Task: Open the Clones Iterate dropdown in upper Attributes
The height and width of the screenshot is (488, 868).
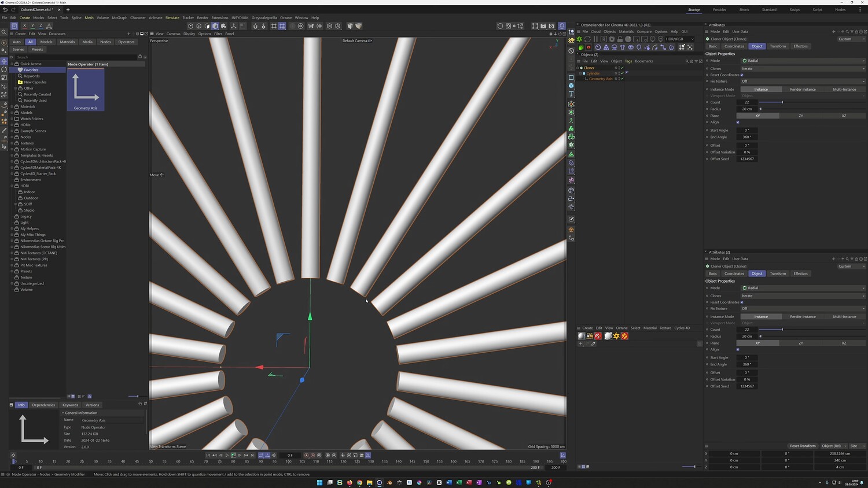Action: (x=803, y=69)
